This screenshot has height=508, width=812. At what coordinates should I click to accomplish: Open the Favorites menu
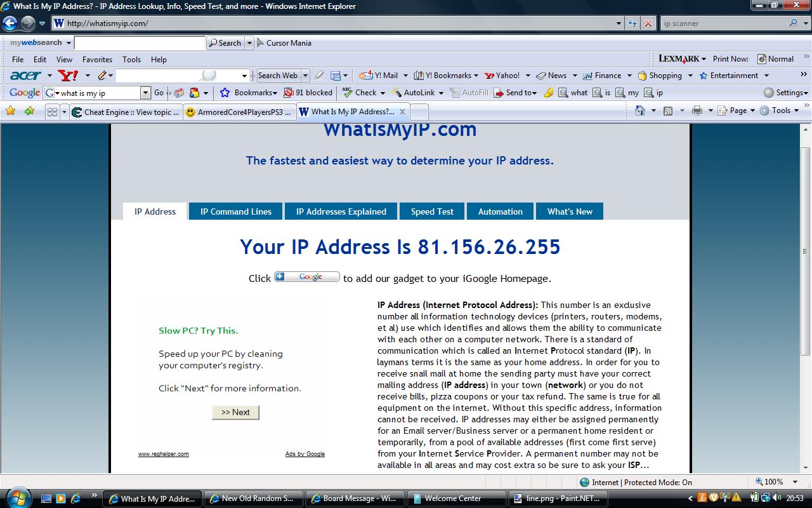97,59
